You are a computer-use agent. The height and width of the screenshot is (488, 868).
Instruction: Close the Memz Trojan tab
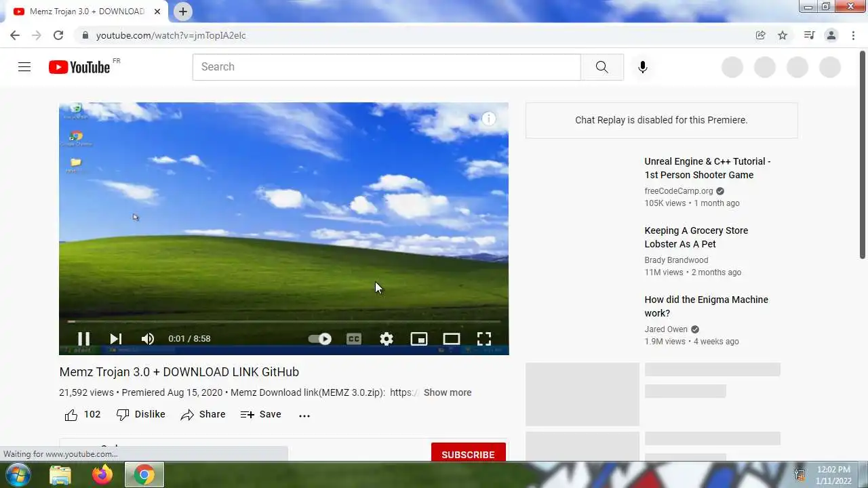coord(158,12)
